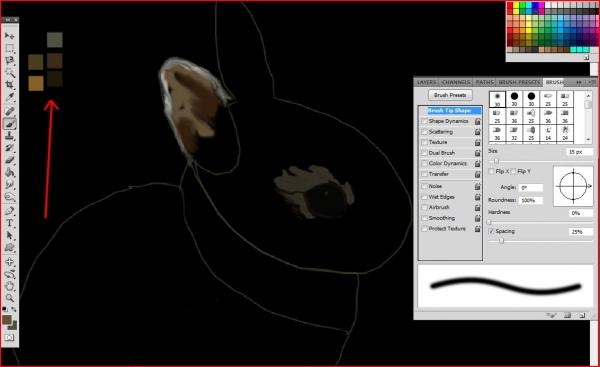
Task: Click the Hardness slider handle
Action: coord(489,222)
